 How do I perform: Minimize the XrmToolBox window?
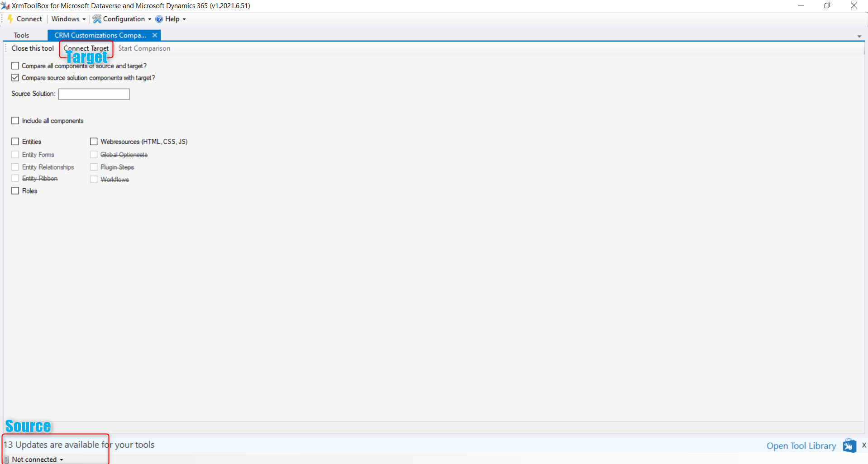pos(801,6)
